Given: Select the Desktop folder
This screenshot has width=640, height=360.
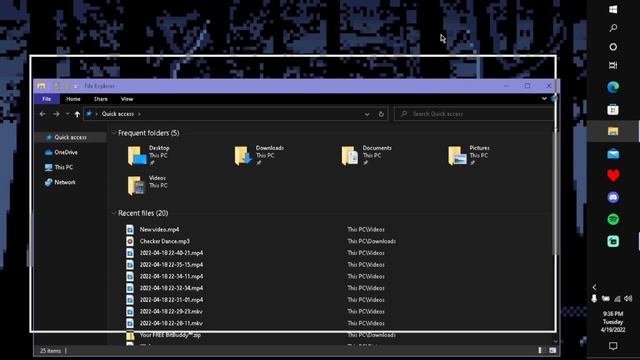Looking at the screenshot, I should pos(149,155).
